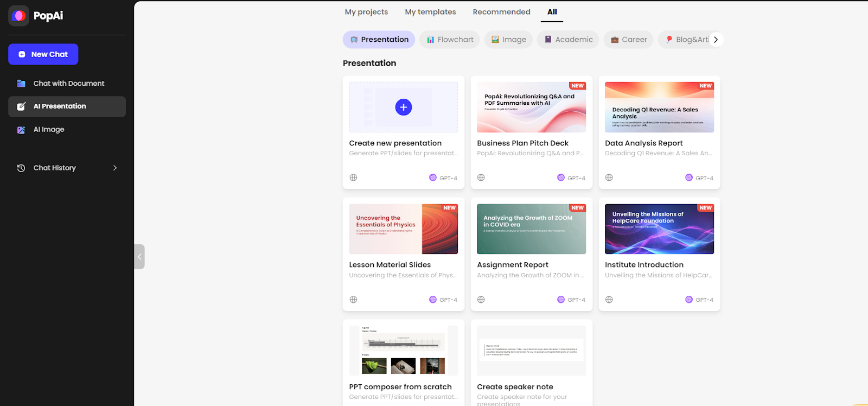Screen dimensions: 868x406
Task: Select the Career category chip
Action: tap(628, 40)
